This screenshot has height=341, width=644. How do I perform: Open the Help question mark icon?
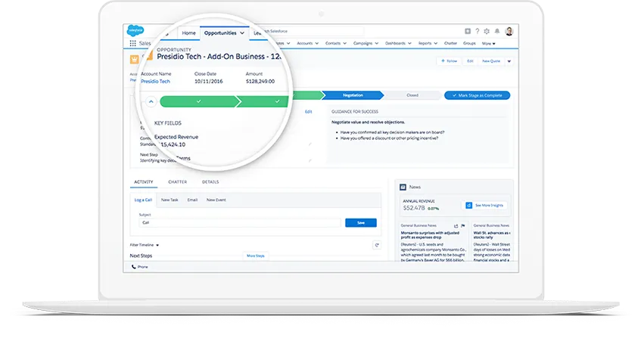(477, 31)
